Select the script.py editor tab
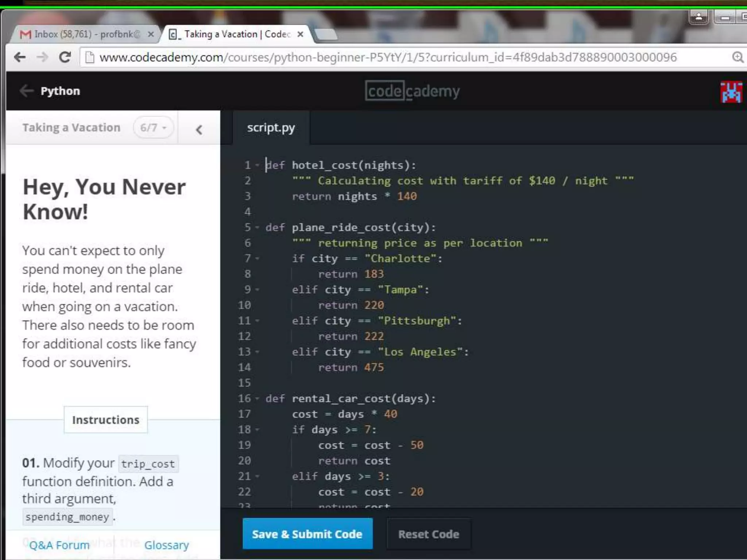 pyautogui.click(x=271, y=128)
